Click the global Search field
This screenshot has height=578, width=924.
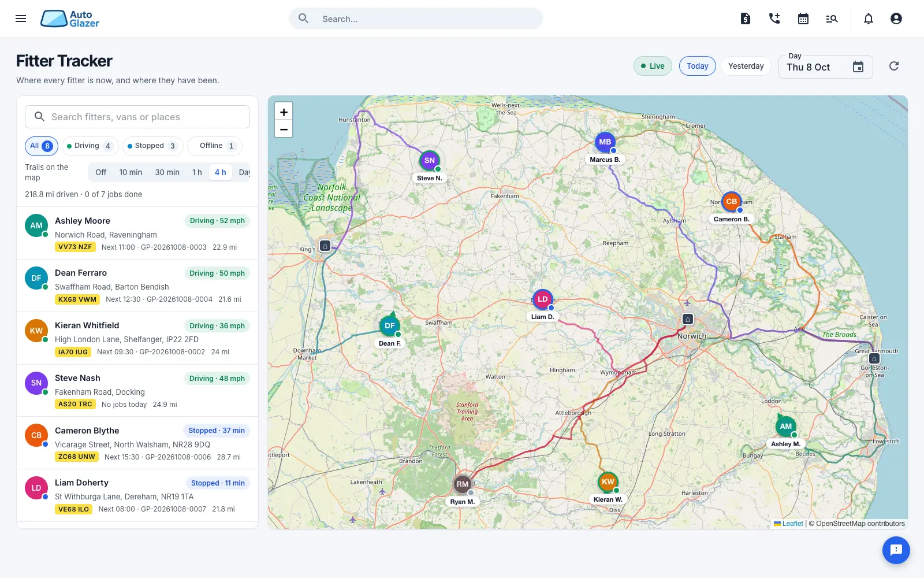point(416,18)
